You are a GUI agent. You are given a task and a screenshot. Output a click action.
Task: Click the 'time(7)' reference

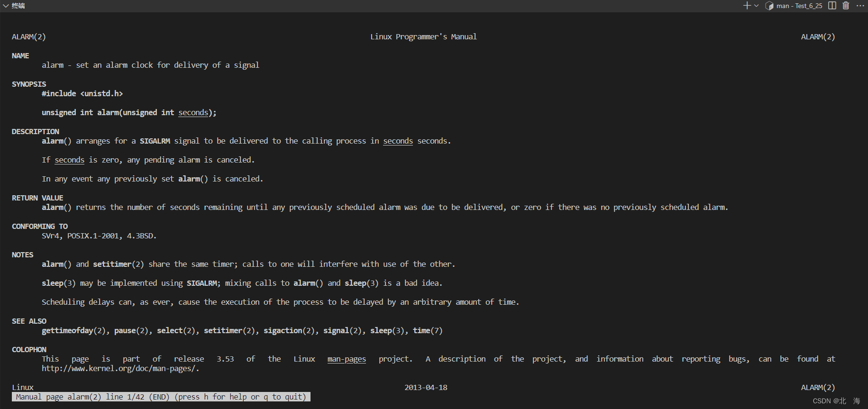pyautogui.click(x=428, y=330)
